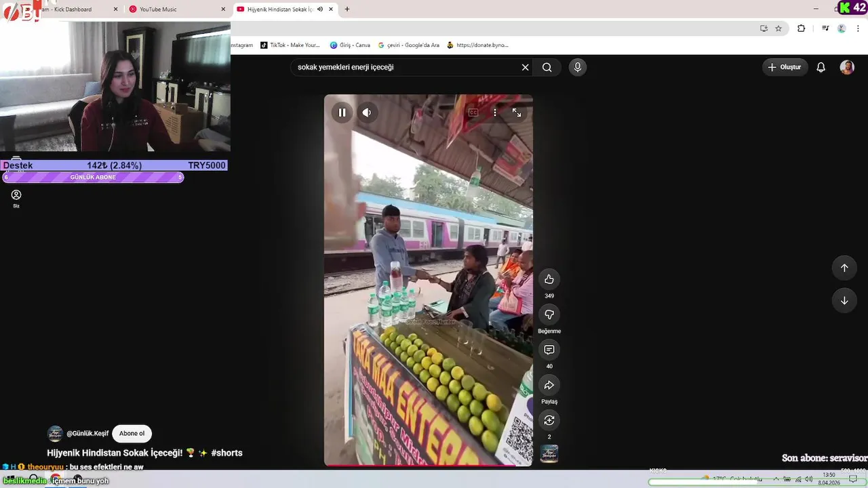Switch to the Kick Dashboard tab

(x=68, y=9)
